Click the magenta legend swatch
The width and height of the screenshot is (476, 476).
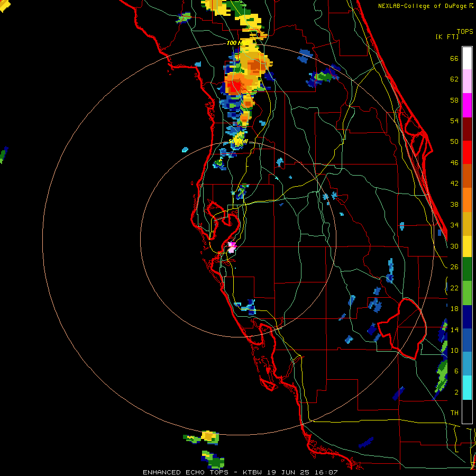click(x=467, y=105)
